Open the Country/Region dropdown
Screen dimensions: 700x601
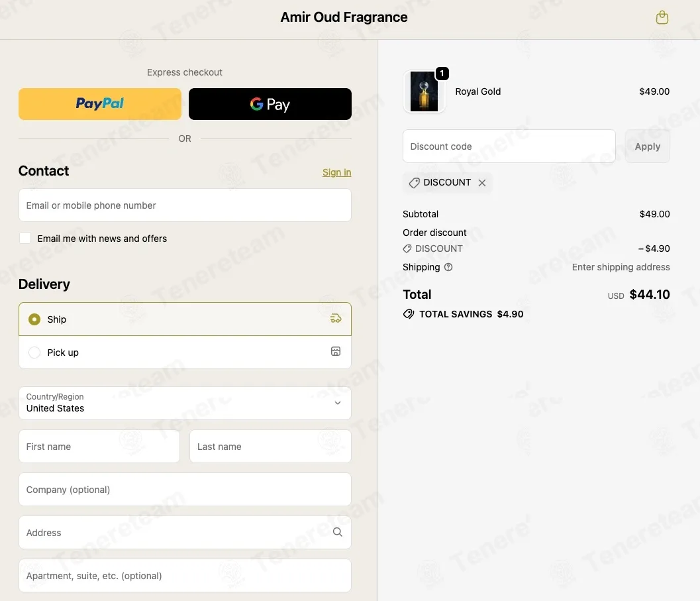click(x=185, y=403)
